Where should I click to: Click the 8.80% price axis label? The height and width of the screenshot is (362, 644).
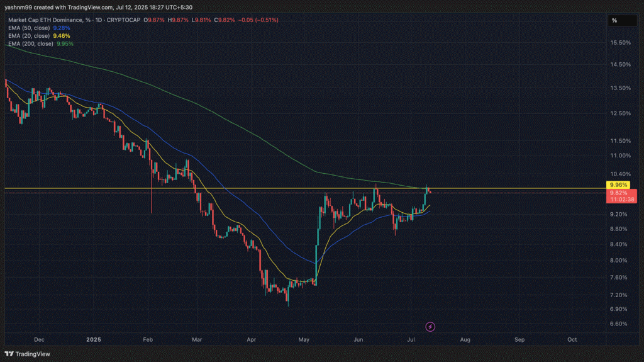tap(619, 229)
